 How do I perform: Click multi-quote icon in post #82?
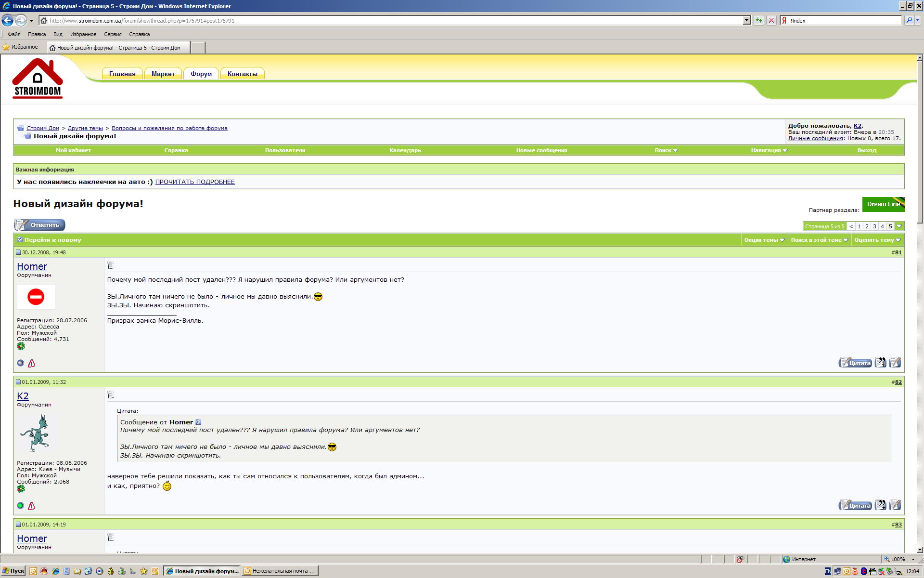coord(880,505)
